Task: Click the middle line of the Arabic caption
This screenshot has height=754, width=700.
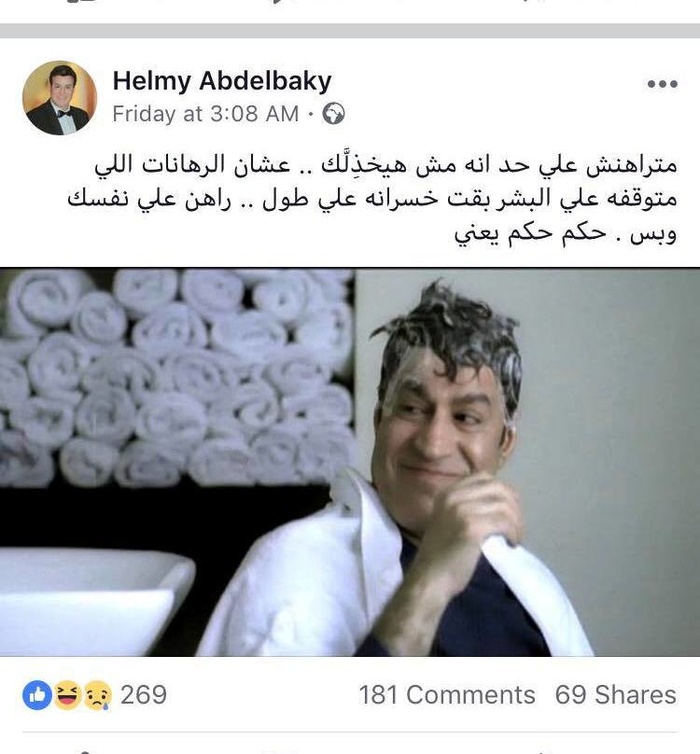Action: tap(372, 199)
